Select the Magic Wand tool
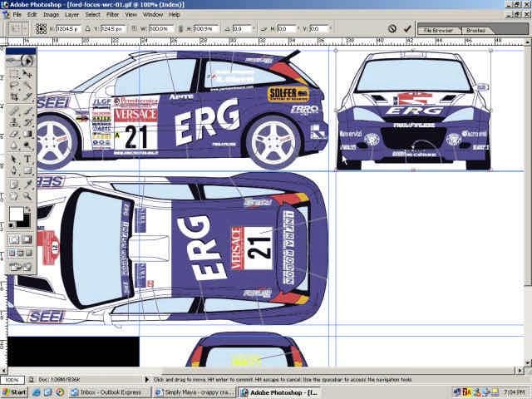Screen dimensions: 532x399 tap(27, 85)
